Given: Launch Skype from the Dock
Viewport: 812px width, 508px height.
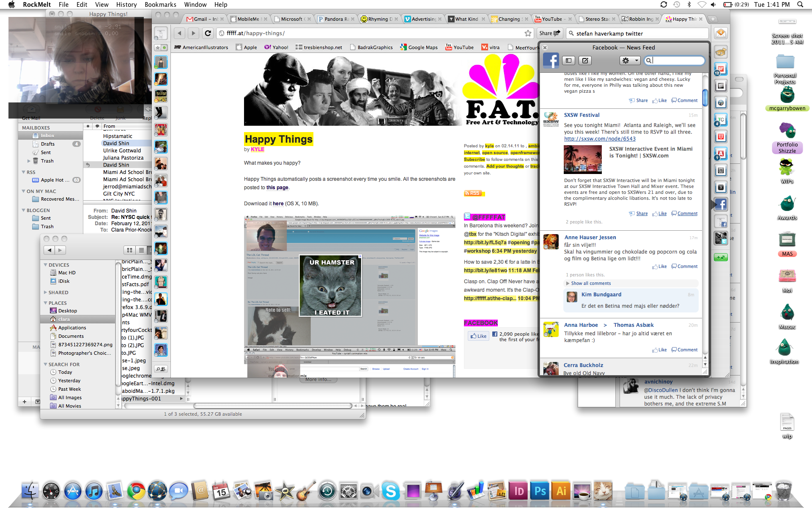Looking at the screenshot, I should (x=390, y=491).
